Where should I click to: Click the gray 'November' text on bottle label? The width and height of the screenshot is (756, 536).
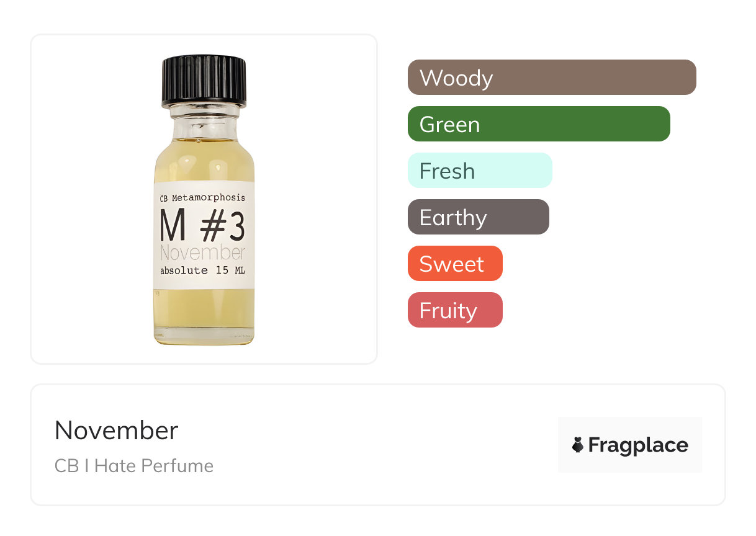(202, 253)
